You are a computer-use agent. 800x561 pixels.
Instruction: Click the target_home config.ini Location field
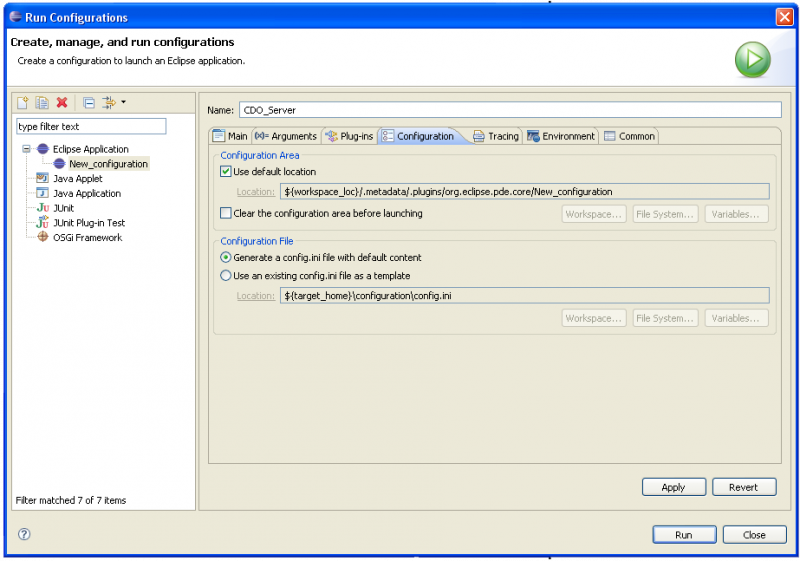tap(524, 296)
